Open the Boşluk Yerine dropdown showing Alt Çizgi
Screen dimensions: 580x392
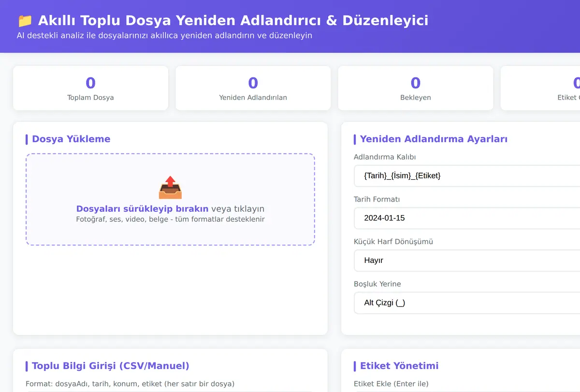coord(467,303)
